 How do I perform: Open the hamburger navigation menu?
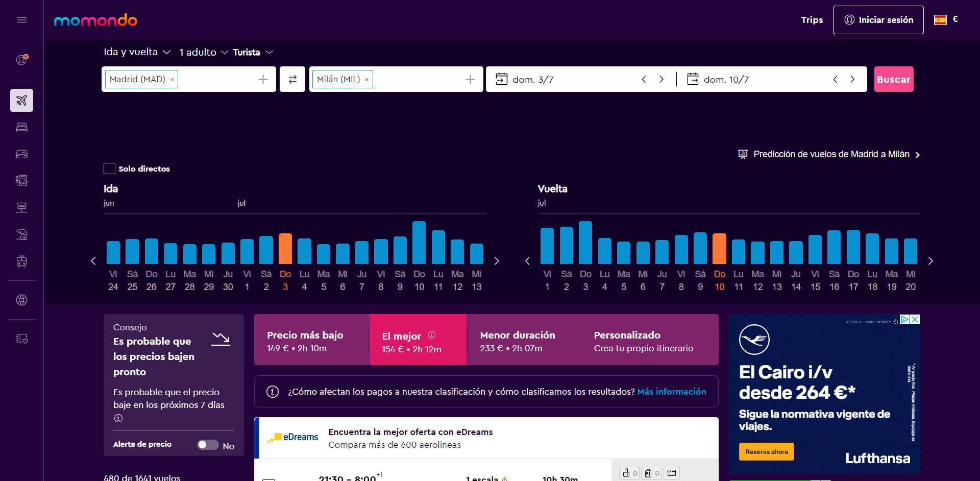(x=21, y=20)
